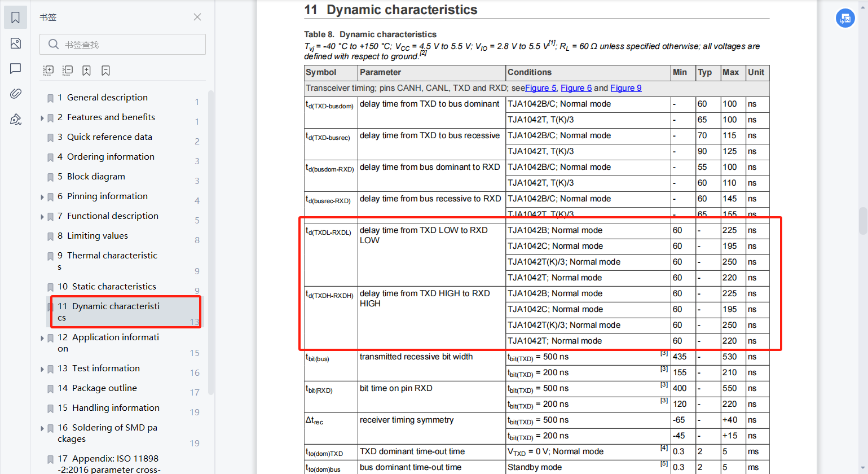Click bookmark icon beside Package outline

pyautogui.click(x=50, y=389)
